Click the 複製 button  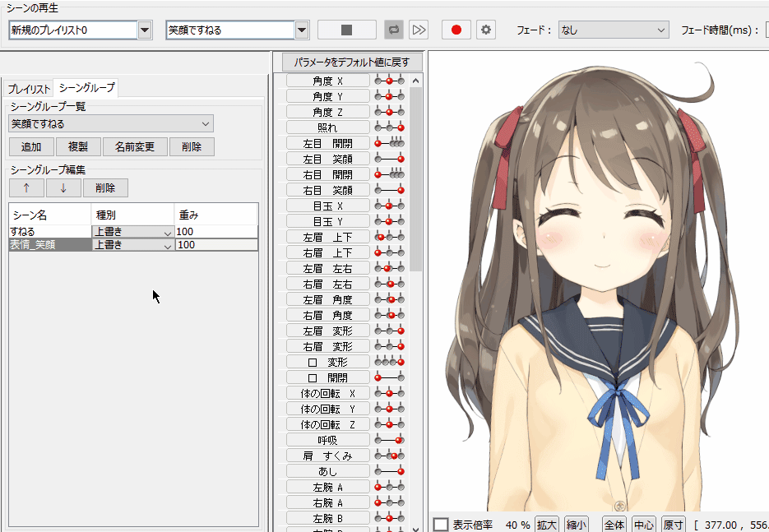(78, 146)
